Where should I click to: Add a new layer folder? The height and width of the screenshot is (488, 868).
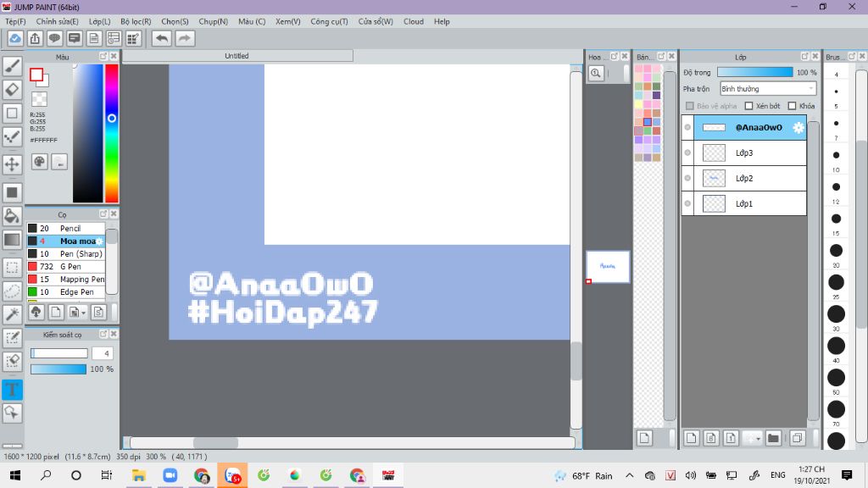point(773,438)
